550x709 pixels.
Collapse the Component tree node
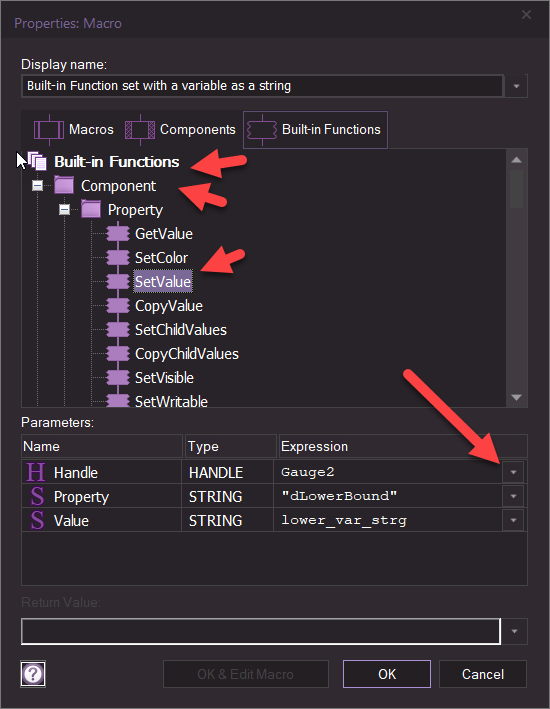tap(38, 185)
